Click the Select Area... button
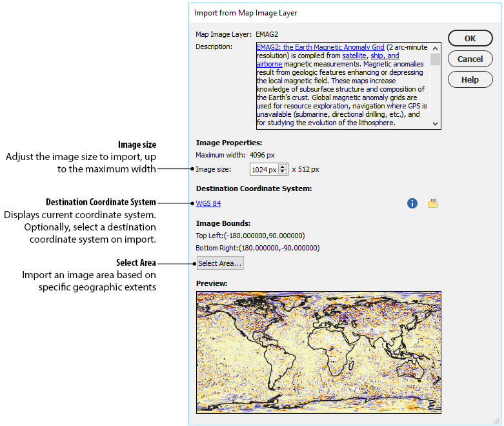504x426 pixels. click(220, 263)
